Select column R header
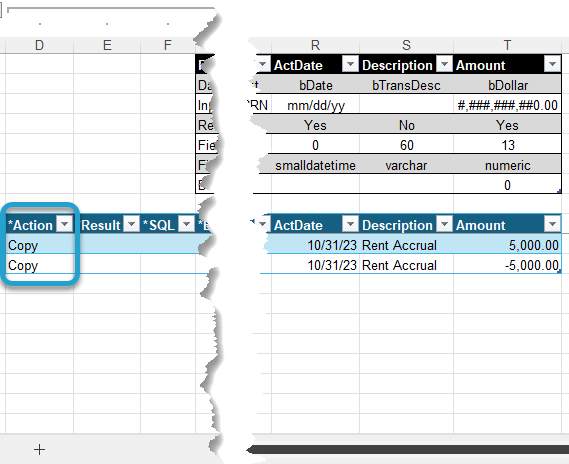Viewport: 569px width, 464px height. click(x=315, y=45)
